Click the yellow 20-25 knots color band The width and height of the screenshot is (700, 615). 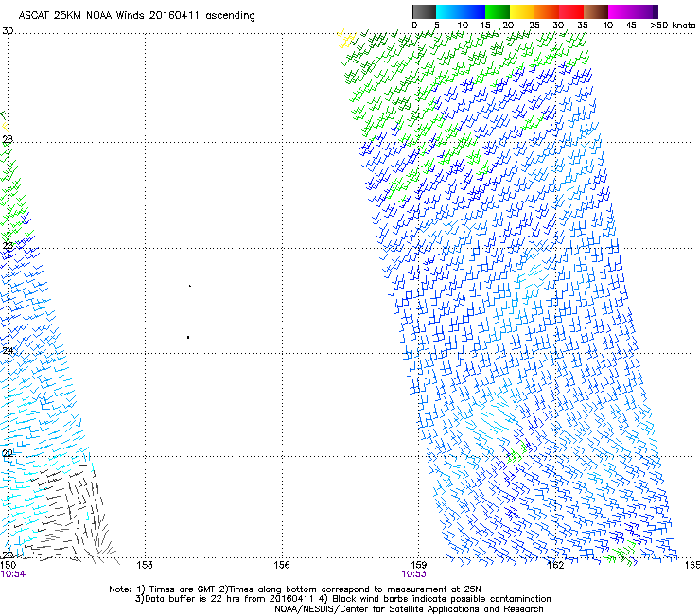click(522, 11)
